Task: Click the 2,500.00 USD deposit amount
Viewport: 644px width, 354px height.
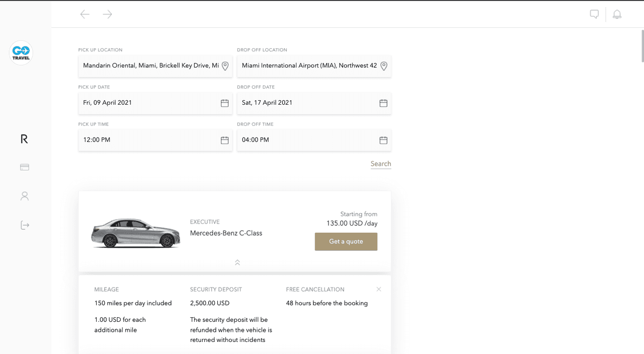Action: [210, 303]
